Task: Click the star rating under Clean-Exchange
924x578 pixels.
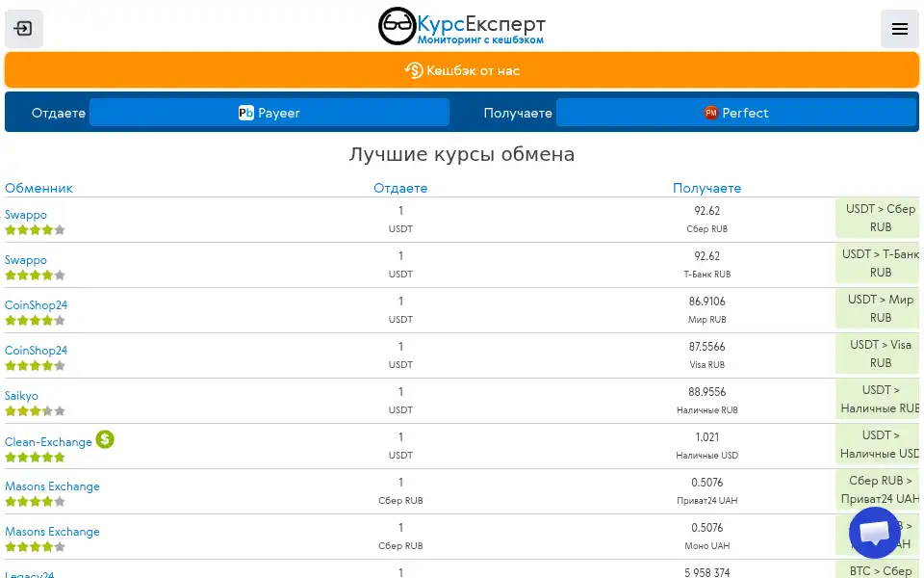Action: coord(35,457)
